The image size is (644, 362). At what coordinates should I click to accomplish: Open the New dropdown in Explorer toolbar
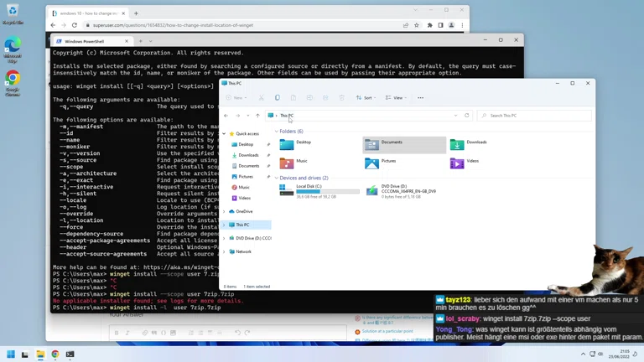236,98
